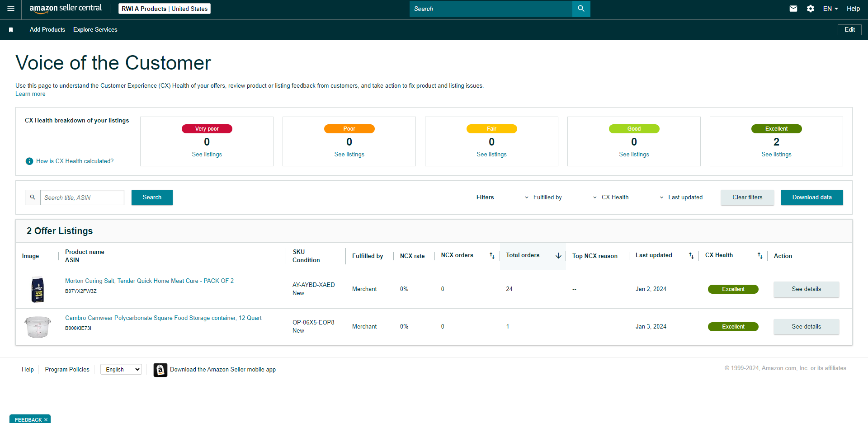This screenshot has width=868, height=423.
Task: Open the messages envelope icon
Action: [793, 9]
